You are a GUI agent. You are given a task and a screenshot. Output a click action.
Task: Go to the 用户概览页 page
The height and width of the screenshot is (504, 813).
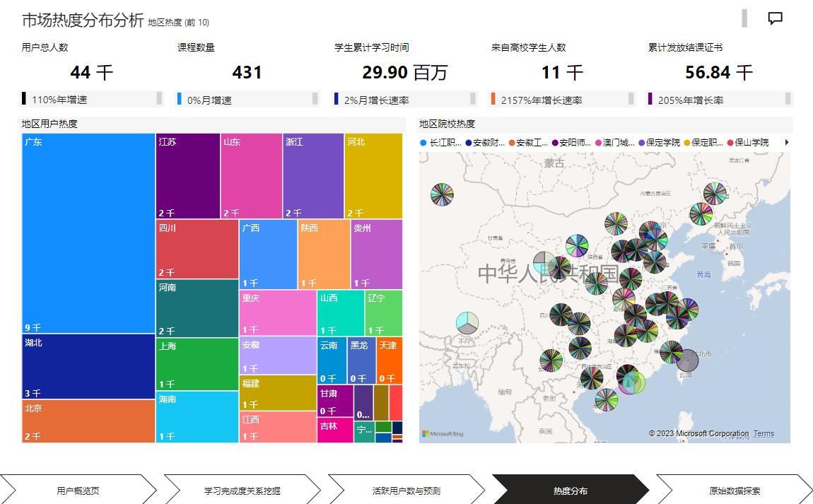coord(78,490)
